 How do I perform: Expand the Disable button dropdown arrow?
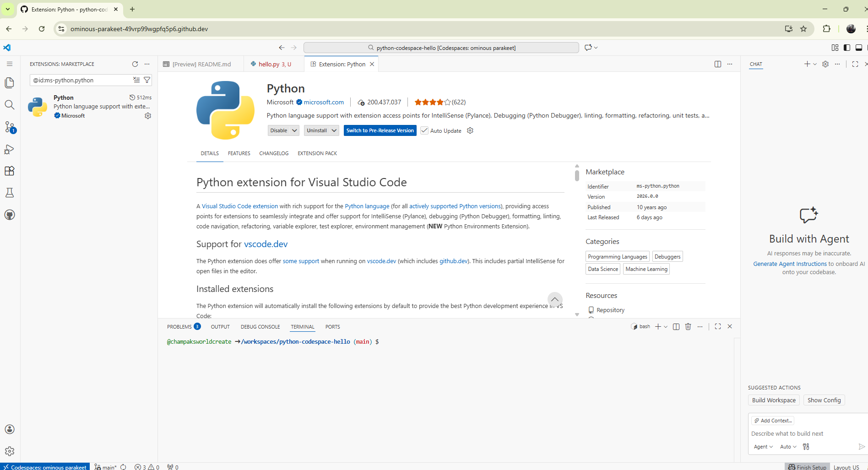(x=295, y=131)
